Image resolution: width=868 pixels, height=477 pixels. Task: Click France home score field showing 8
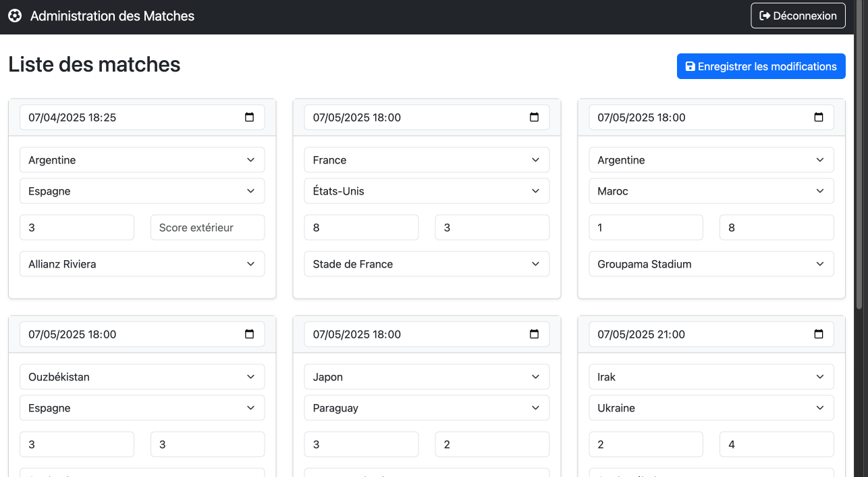coord(361,228)
